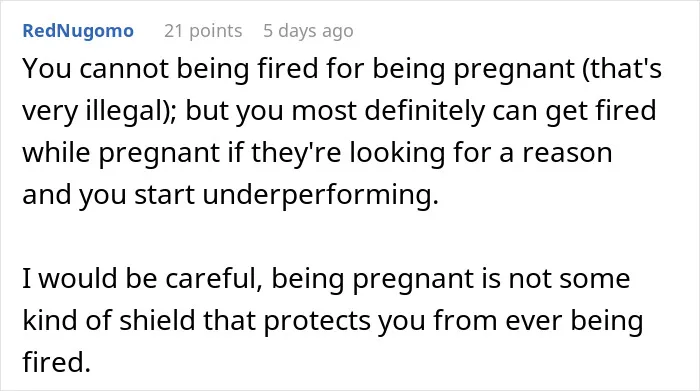Click the word definitely in the comment
This screenshot has width=700, height=391.
tap(425, 111)
